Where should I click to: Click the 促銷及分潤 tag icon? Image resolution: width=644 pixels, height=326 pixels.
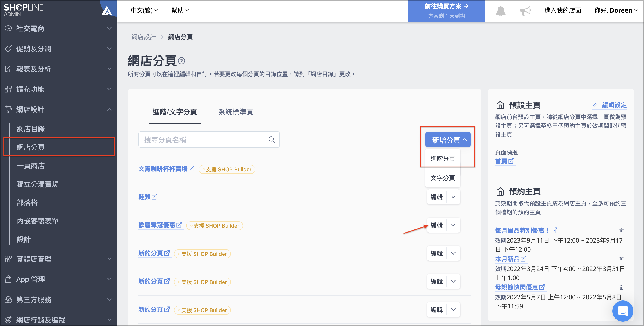coord(8,49)
